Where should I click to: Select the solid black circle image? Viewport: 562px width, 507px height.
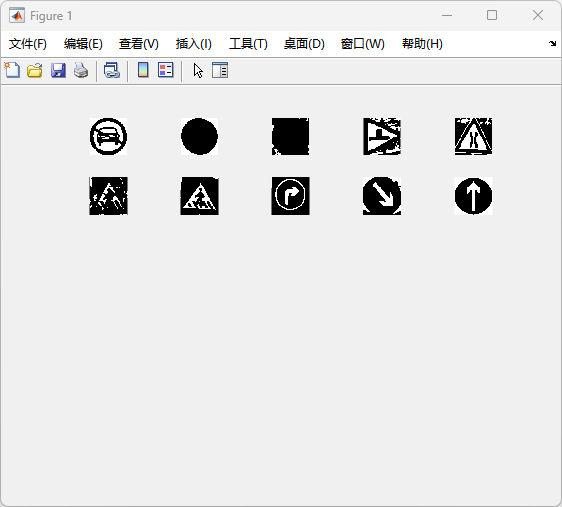pyautogui.click(x=199, y=137)
